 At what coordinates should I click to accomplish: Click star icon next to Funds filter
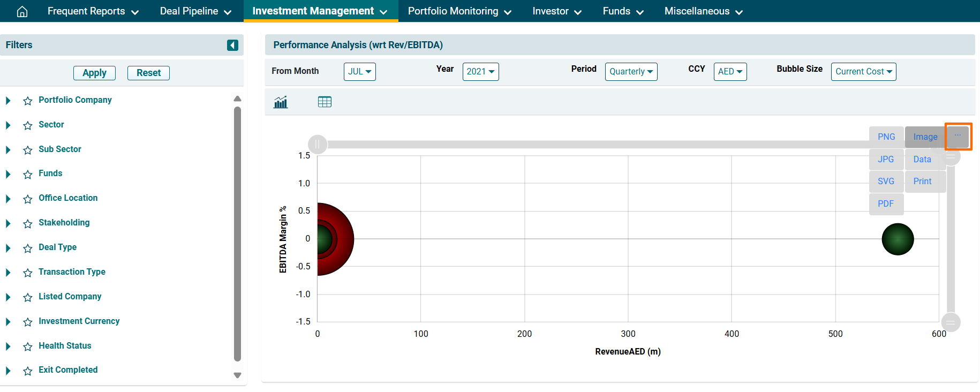tap(28, 174)
